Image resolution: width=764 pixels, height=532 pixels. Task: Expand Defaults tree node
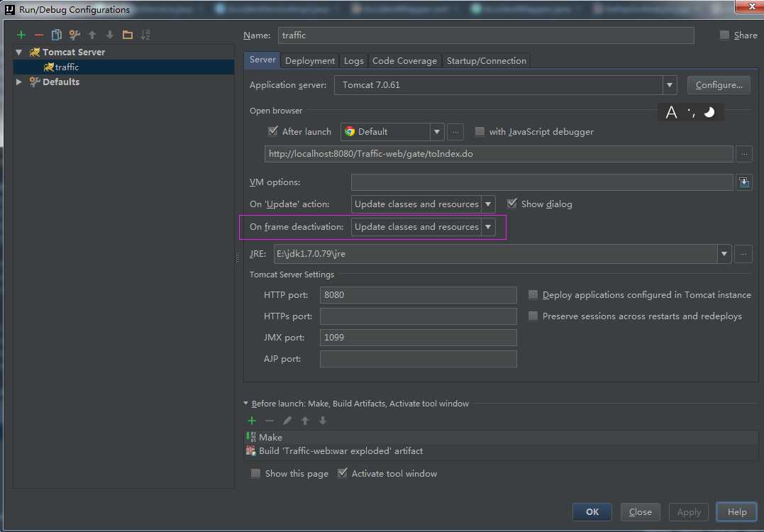[19, 82]
